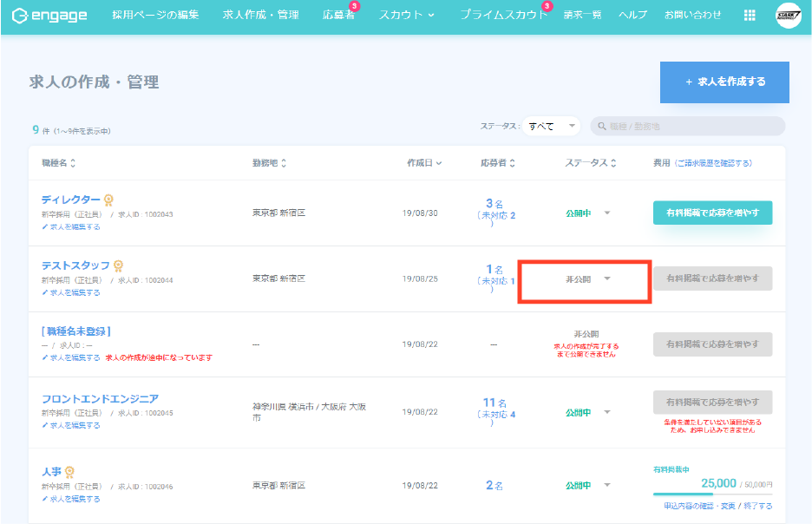Click the 25,000 budget progress bar

click(712, 495)
